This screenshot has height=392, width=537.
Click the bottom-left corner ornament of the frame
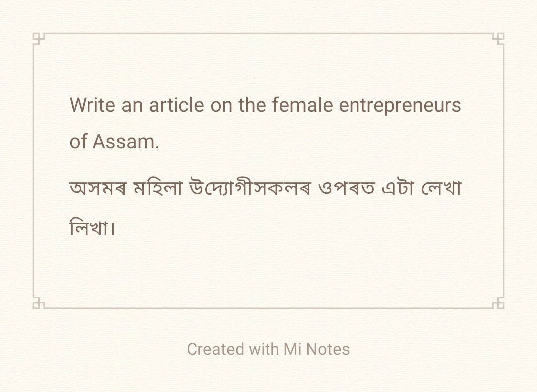click(x=38, y=303)
